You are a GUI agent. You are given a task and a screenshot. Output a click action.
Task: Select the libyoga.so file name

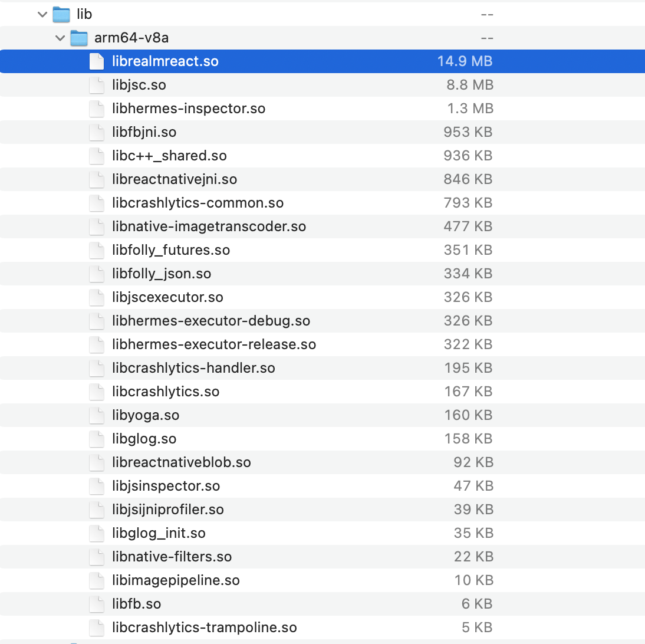coord(146,415)
